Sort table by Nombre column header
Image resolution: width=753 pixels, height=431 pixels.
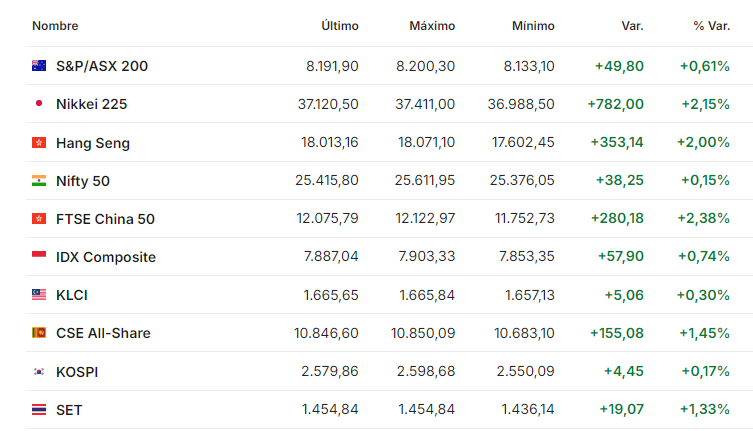[x=55, y=25]
